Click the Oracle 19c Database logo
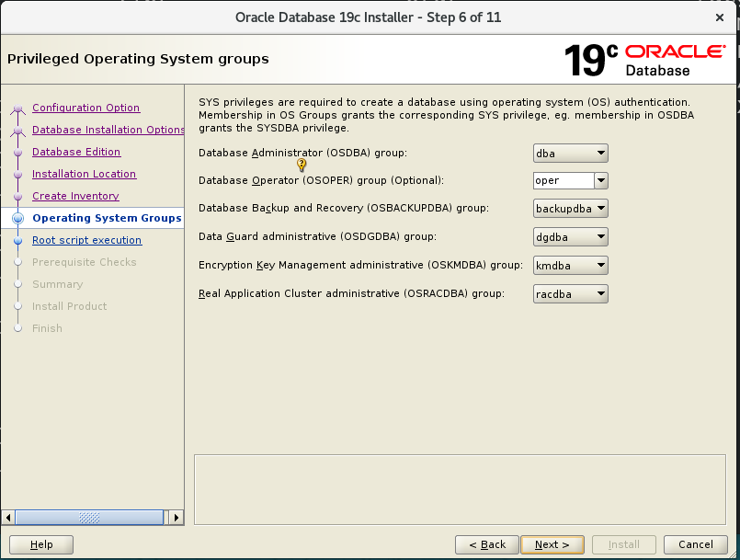The width and height of the screenshot is (740, 560). [644, 60]
